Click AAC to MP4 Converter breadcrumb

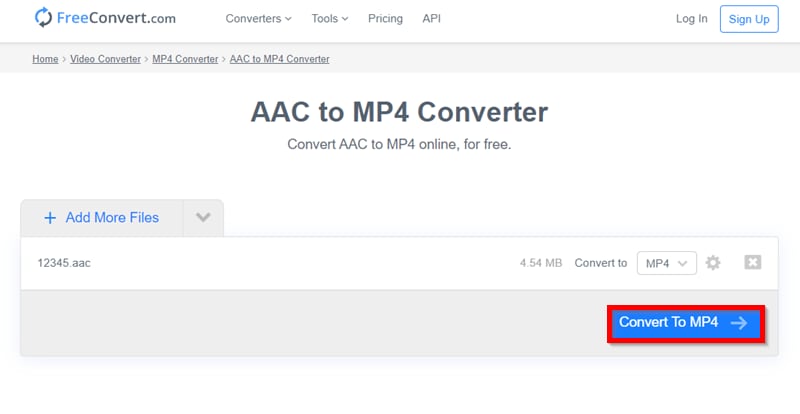click(279, 59)
